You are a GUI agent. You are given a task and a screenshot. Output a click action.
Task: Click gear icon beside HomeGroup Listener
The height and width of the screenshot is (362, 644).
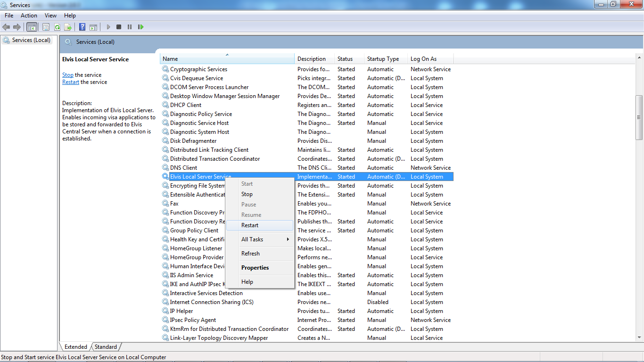pos(165,248)
